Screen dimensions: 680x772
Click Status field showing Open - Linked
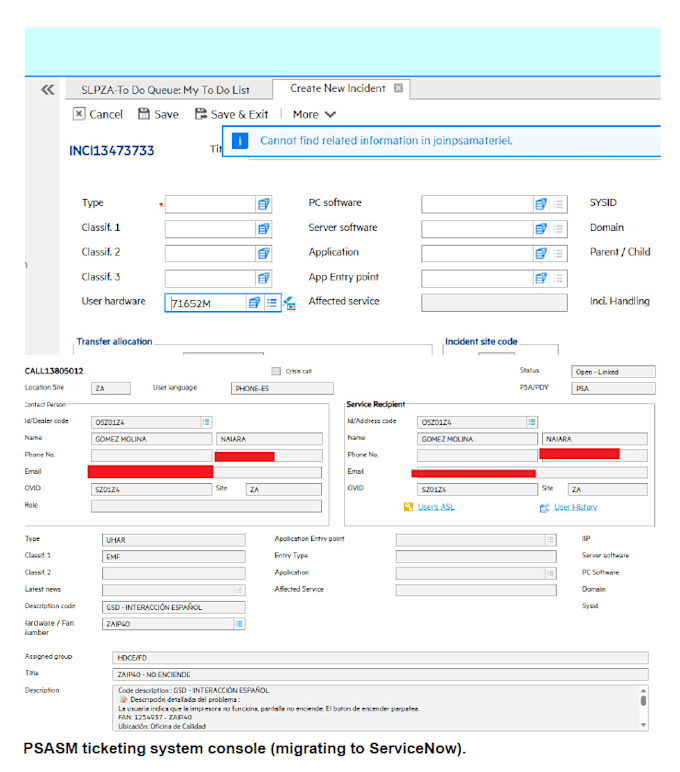coord(613,372)
